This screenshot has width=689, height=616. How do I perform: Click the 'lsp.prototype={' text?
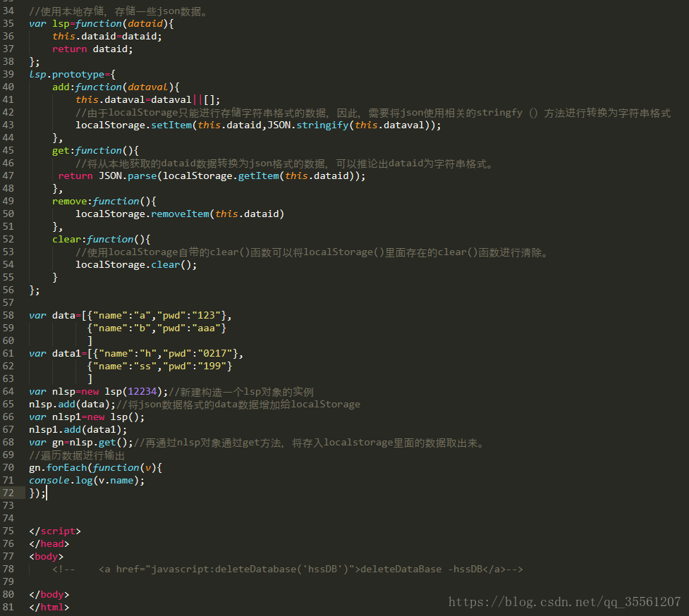(x=73, y=74)
